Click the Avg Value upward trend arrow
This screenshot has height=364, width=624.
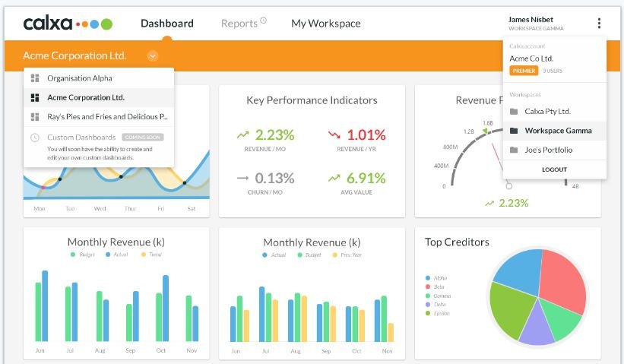pyautogui.click(x=334, y=178)
